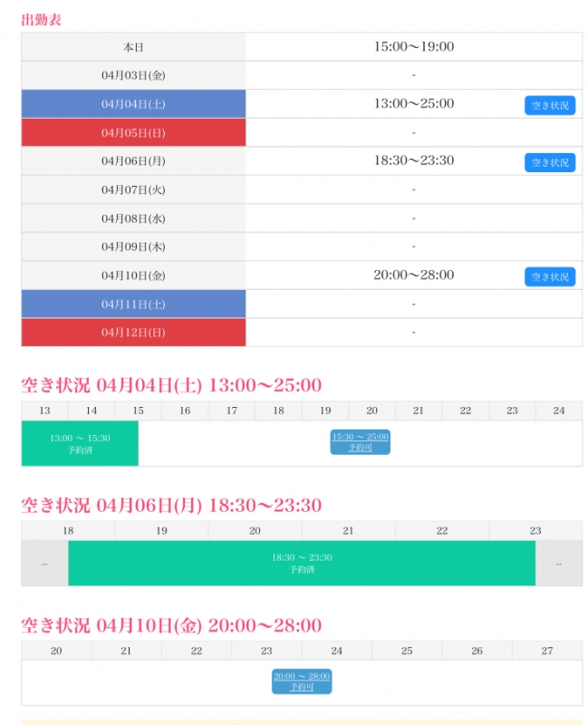The width and height of the screenshot is (588, 725).
Task: Click the 15:30～25:00 予約可 booking link
Action: pos(359,441)
